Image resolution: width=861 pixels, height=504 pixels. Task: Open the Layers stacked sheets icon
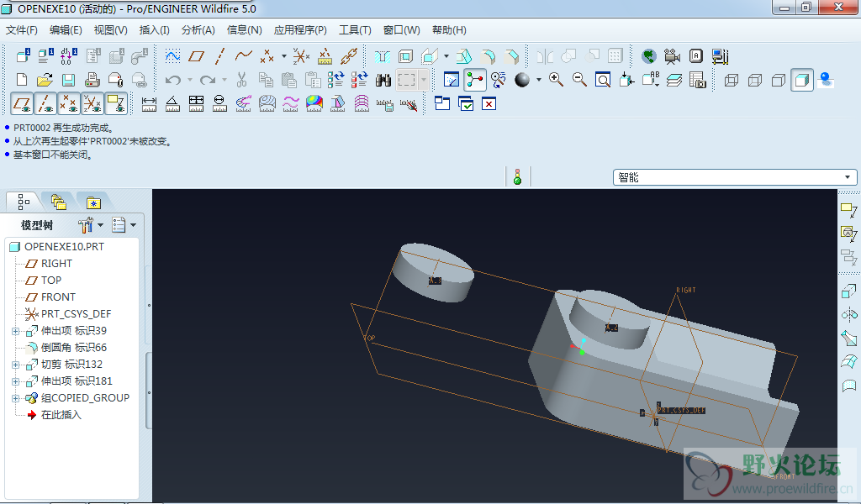tap(673, 80)
